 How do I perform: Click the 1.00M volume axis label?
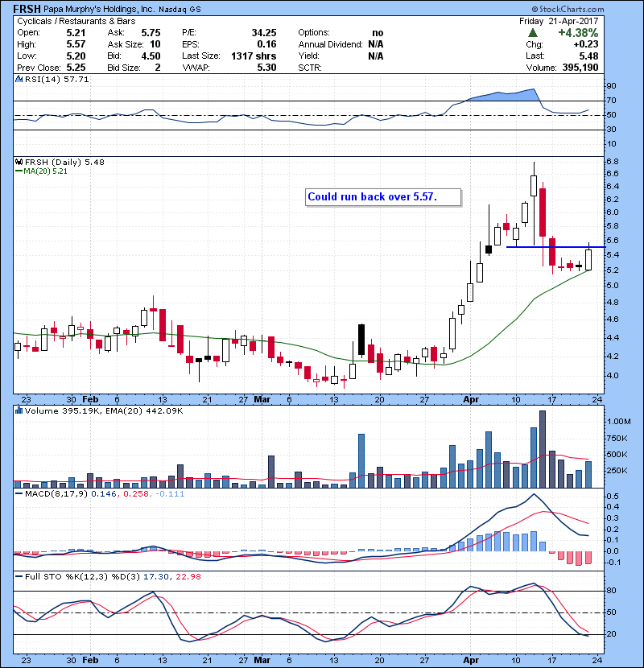[619, 422]
